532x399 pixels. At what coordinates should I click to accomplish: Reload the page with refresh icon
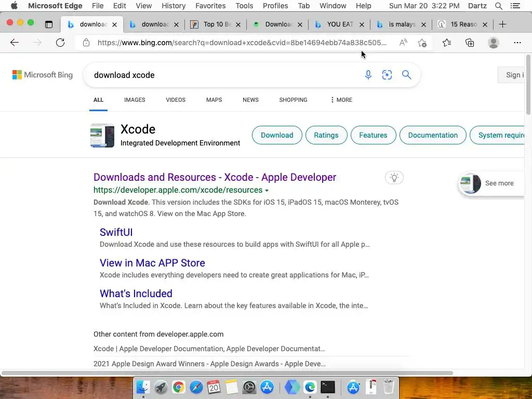[60, 43]
